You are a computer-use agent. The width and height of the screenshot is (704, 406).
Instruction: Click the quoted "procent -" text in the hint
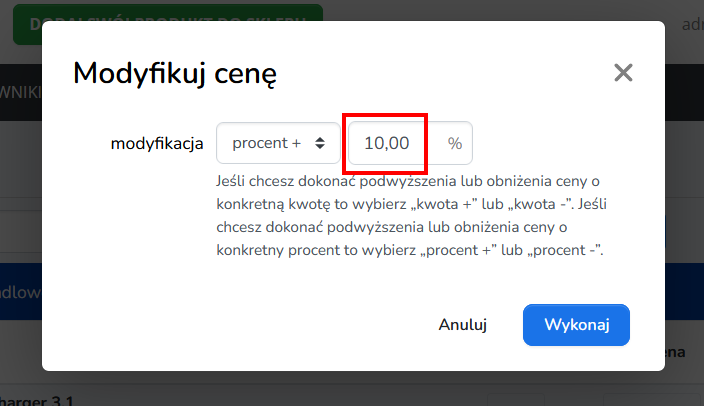pos(566,250)
